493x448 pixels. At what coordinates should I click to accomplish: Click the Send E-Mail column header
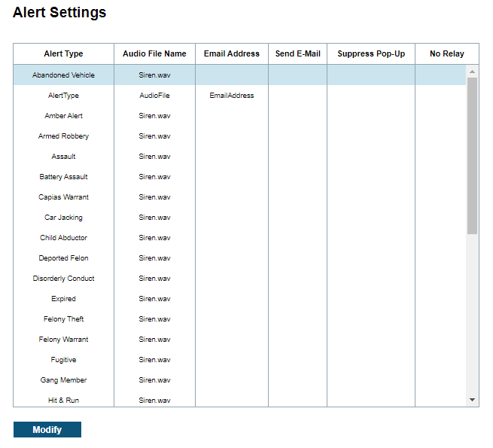298,53
